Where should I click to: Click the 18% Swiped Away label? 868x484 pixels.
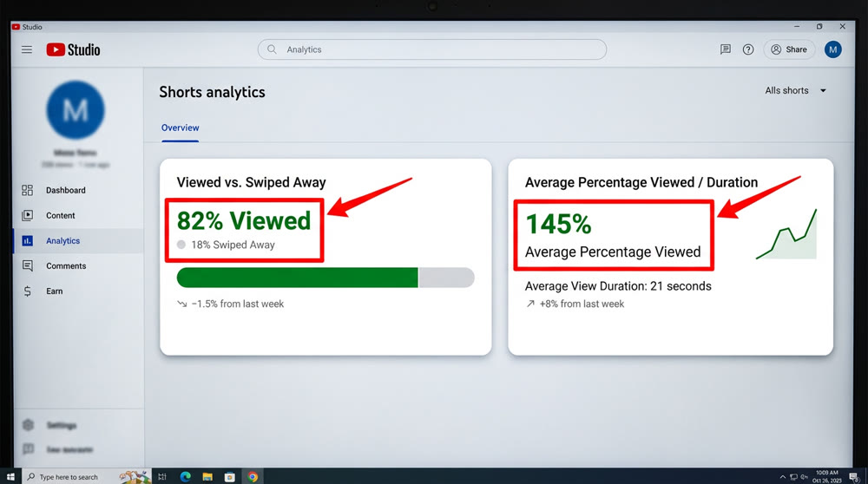(x=233, y=245)
